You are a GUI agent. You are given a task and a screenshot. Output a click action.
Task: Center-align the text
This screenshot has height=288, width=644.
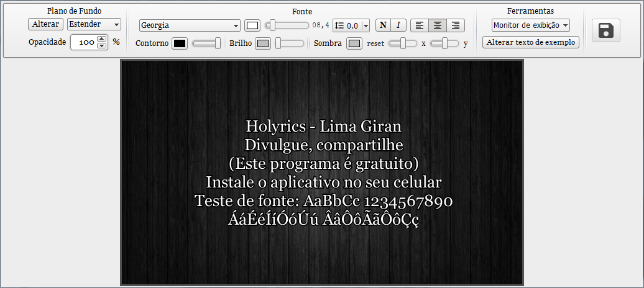click(438, 25)
